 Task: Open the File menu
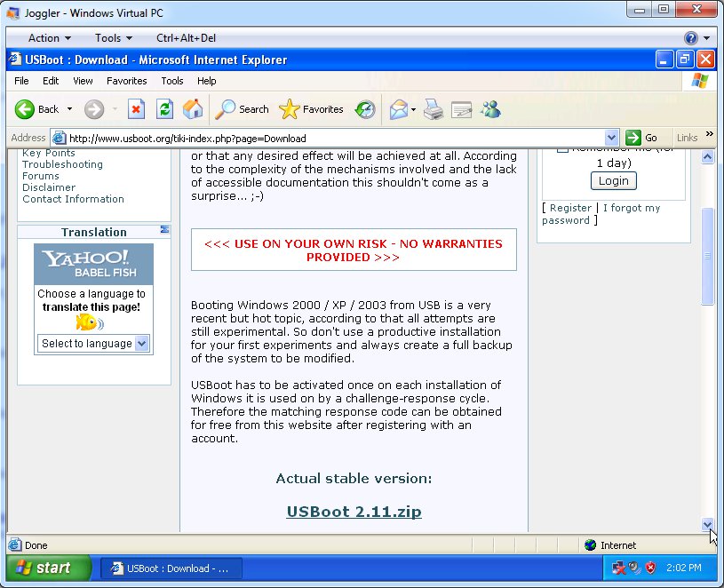(21, 81)
